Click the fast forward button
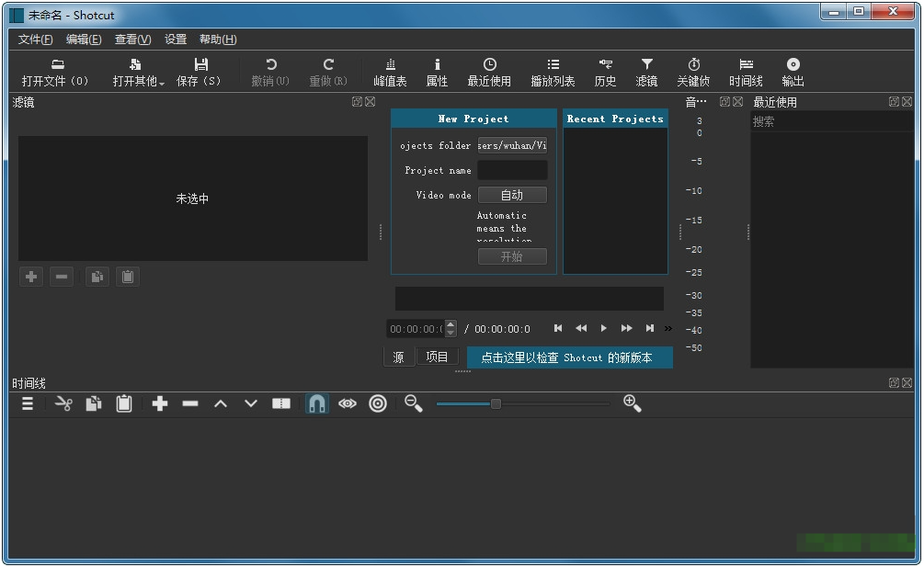This screenshot has width=924, height=567. [626, 328]
